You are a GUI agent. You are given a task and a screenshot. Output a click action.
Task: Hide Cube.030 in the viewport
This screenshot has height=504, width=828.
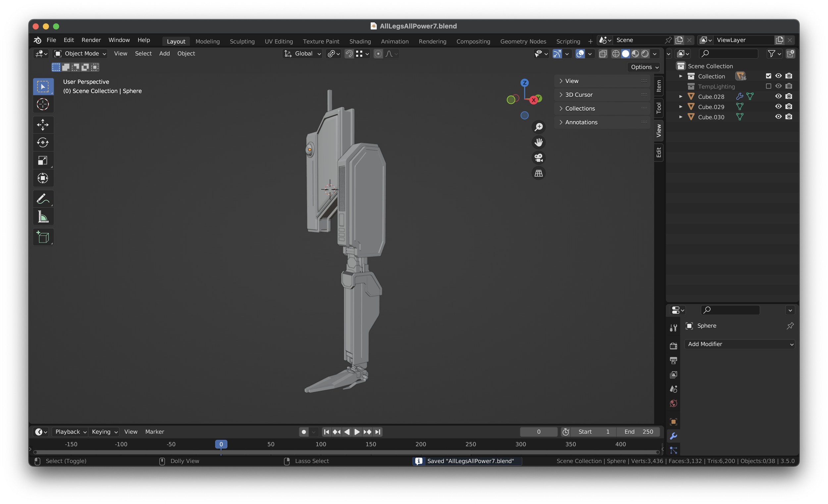pyautogui.click(x=779, y=117)
